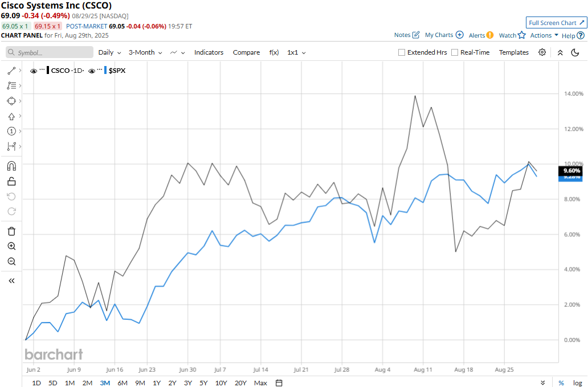Expand options for the shapes tool

[20, 101]
